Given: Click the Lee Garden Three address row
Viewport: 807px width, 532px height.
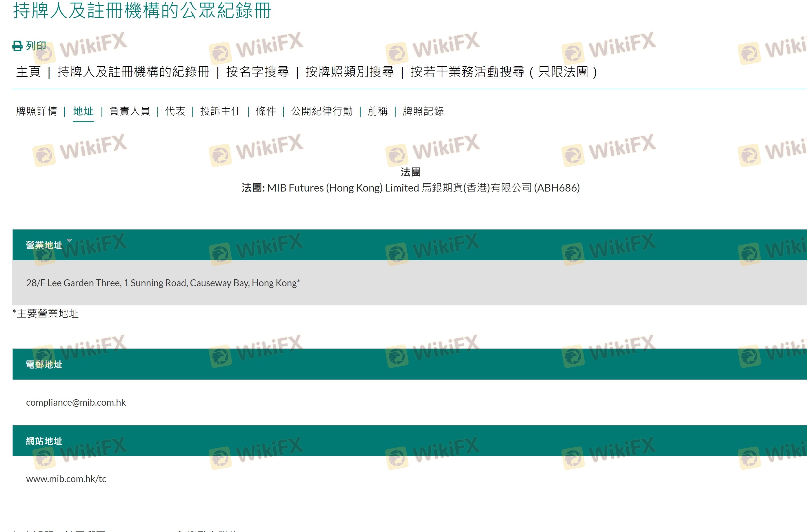Looking at the screenshot, I should (163, 283).
